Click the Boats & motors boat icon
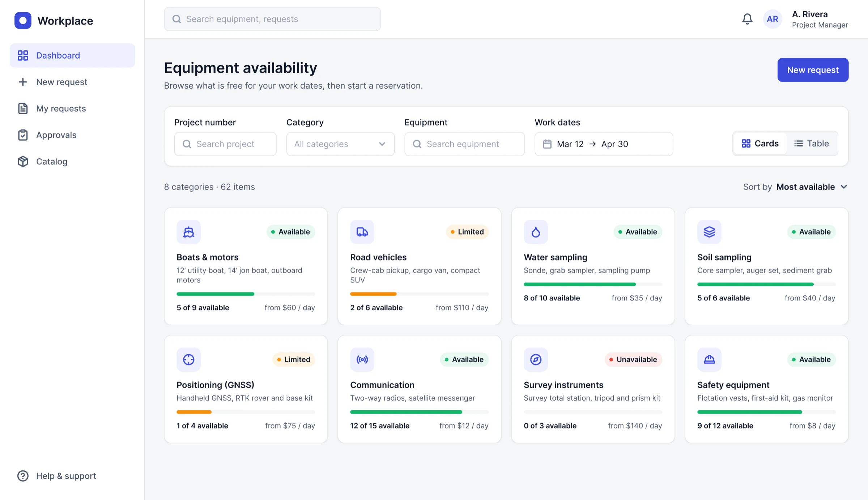This screenshot has height=500, width=868. pyautogui.click(x=188, y=232)
